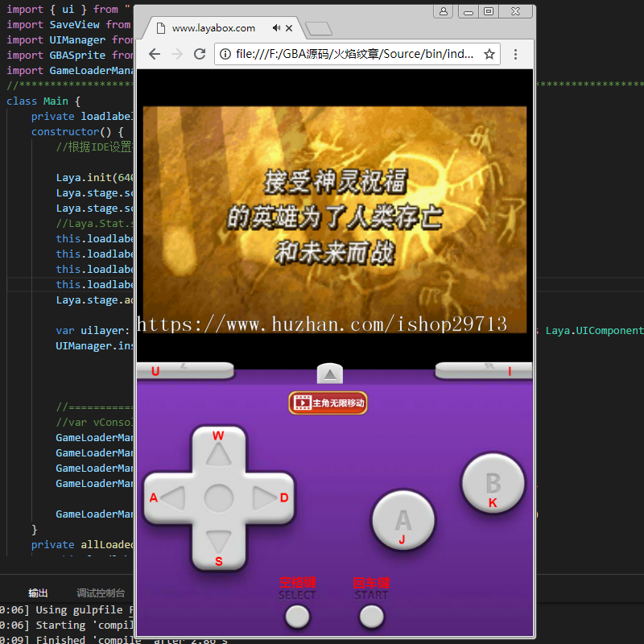Maximize the Chrome window
Screen dimensions: 644x644
489,11
